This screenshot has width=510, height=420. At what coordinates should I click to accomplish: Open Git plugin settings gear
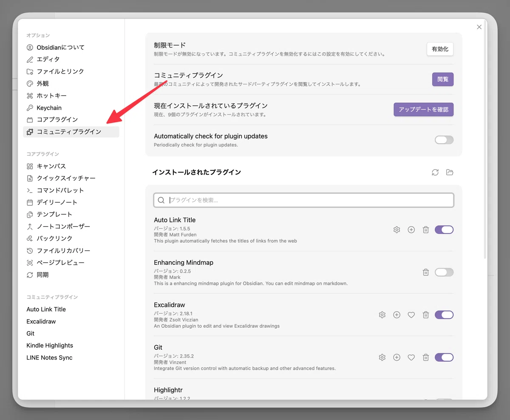click(382, 358)
